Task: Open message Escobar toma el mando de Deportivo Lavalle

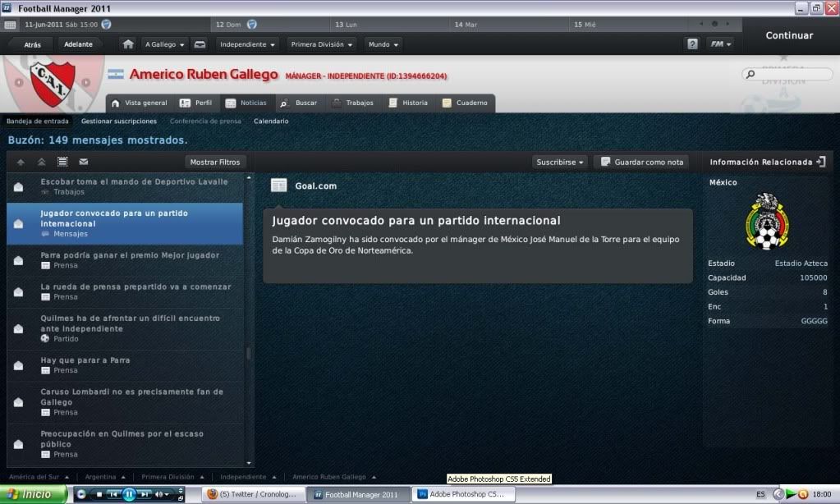Action: pos(124,186)
